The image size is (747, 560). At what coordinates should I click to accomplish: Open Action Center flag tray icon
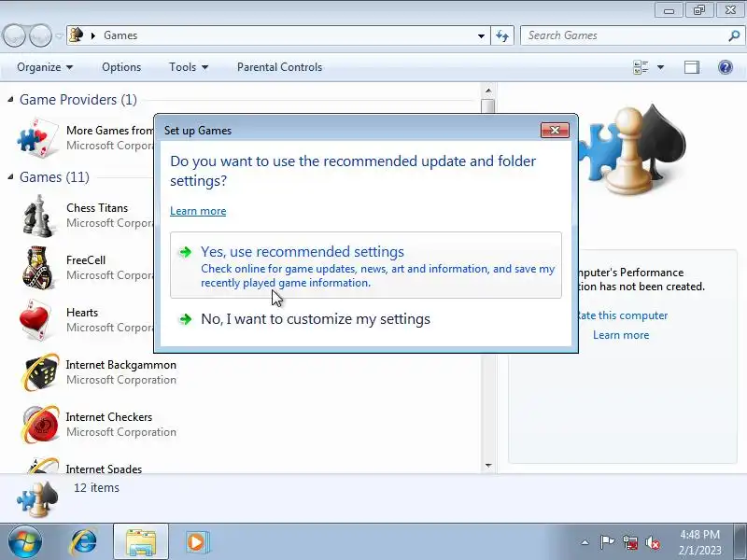(607, 542)
